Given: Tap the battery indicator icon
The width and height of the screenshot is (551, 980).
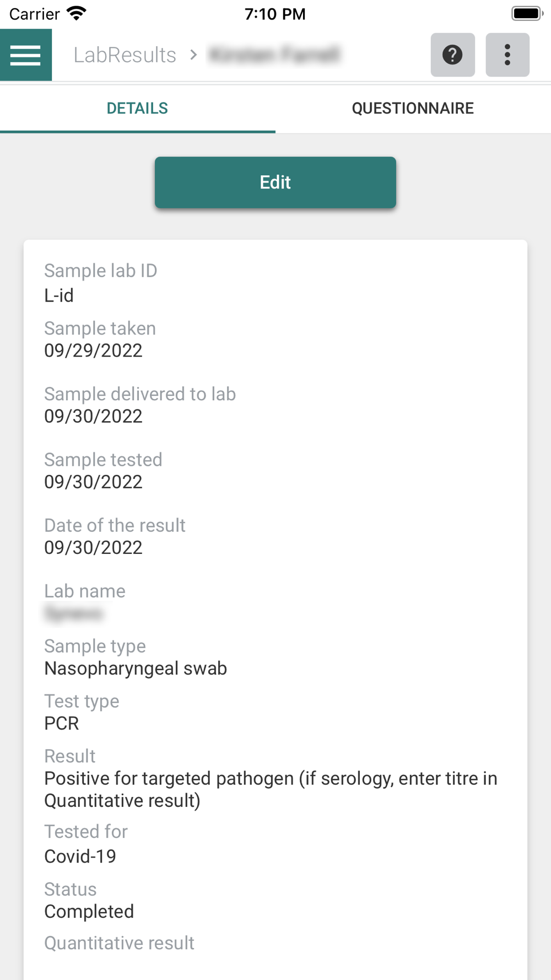Looking at the screenshot, I should pyautogui.click(x=527, y=13).
